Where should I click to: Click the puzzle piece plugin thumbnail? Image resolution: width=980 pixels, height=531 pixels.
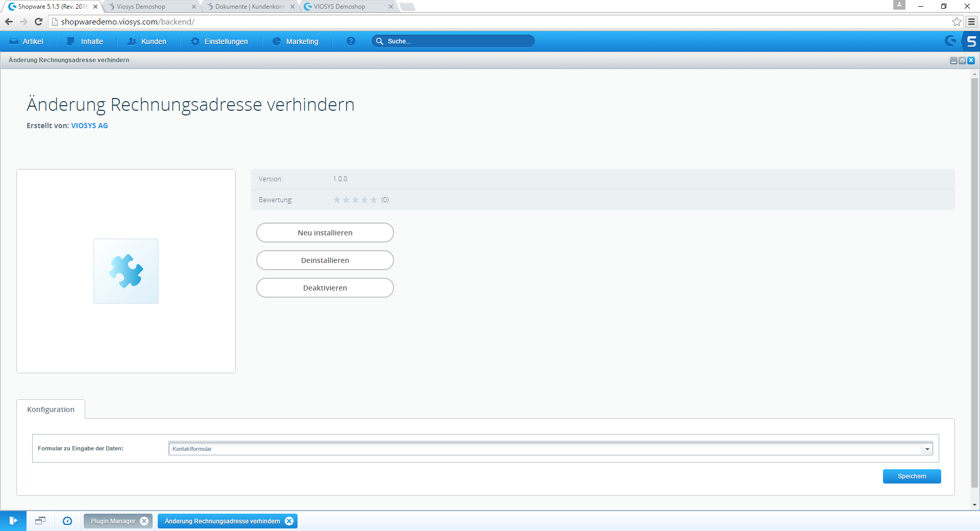click(126, 271)
